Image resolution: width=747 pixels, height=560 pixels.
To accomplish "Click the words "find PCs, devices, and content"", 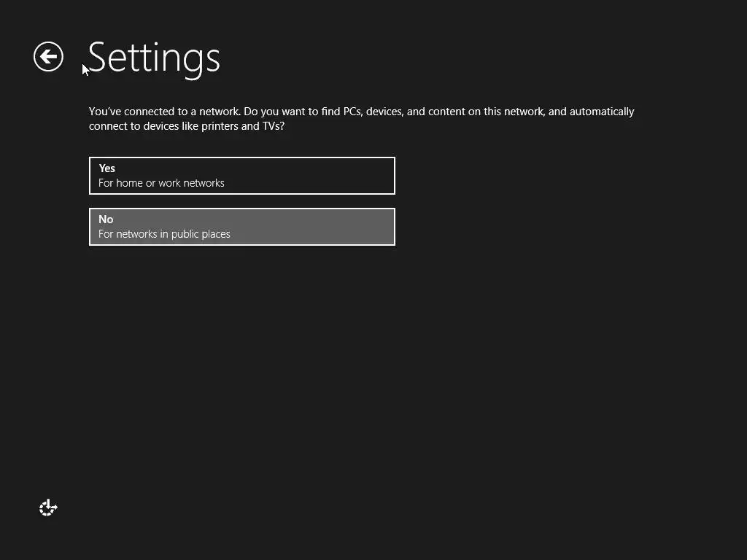I will [x=392, y=112].
